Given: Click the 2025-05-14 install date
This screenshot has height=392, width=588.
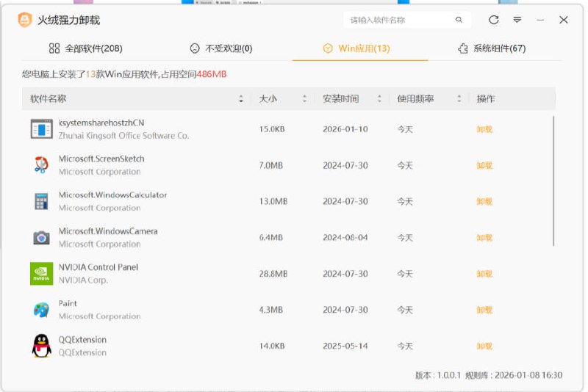Looking at the screenshot, I should 345,346.
